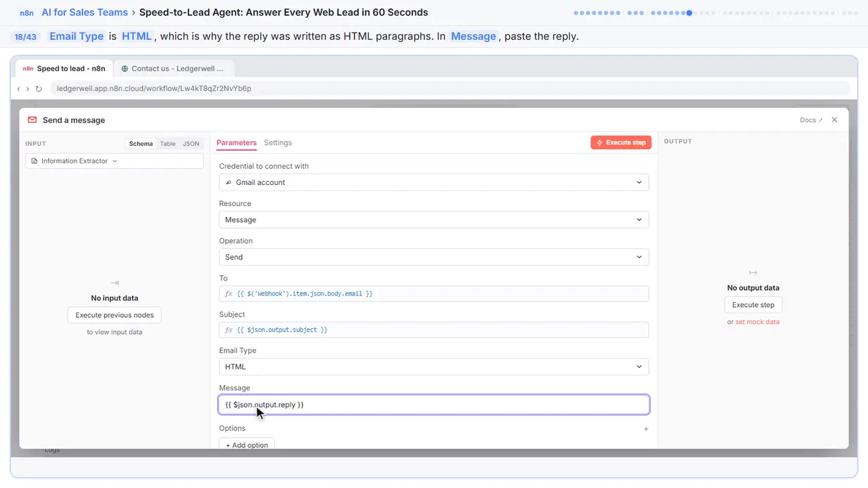868x488 pixels.
Task: Switch input view to Table
Action: pos(167,144)
